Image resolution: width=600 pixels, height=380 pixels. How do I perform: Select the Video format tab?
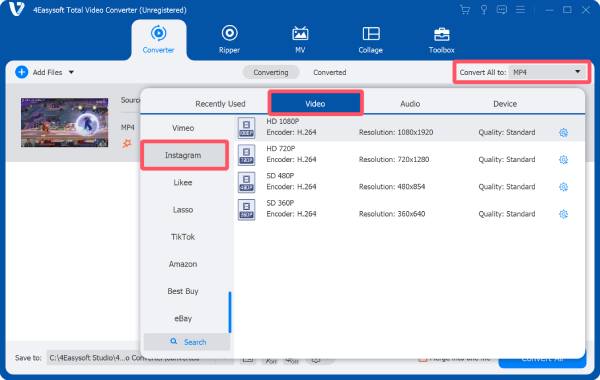pos(315,103)
